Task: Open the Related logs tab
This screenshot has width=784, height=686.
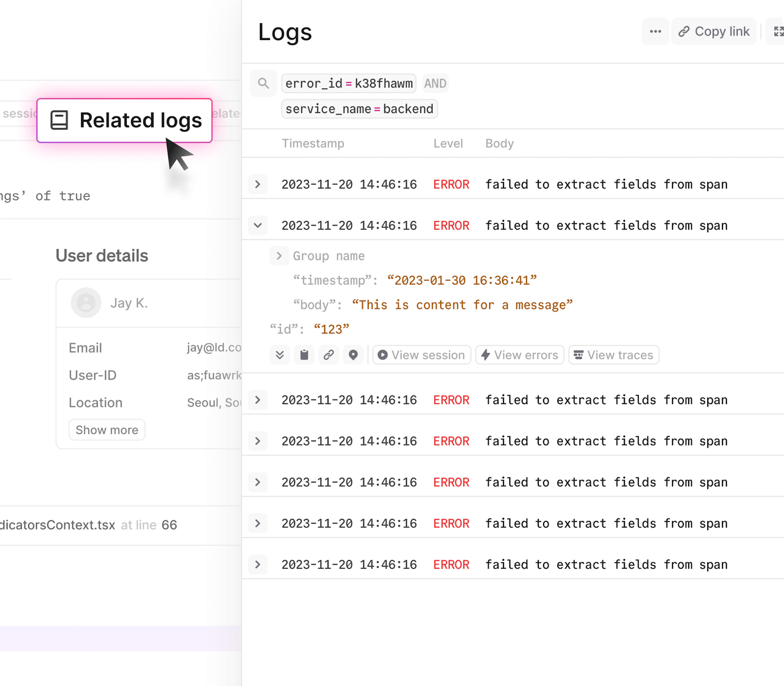Action: [x=124, y=121]
